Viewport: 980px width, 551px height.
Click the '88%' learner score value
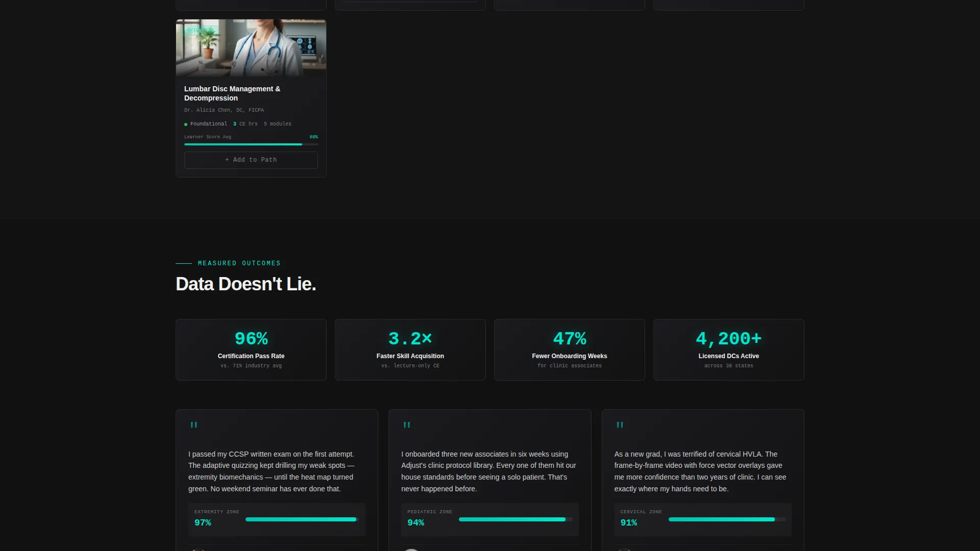point(313,137)
